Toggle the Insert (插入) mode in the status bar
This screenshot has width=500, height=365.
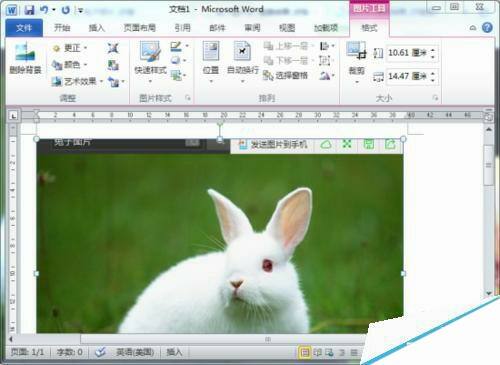[174, 352]
